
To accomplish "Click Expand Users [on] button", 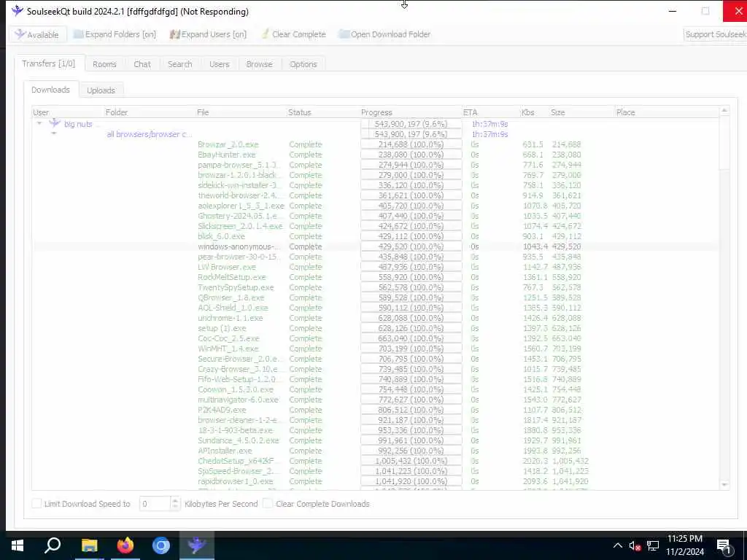I will coord(208,34).
